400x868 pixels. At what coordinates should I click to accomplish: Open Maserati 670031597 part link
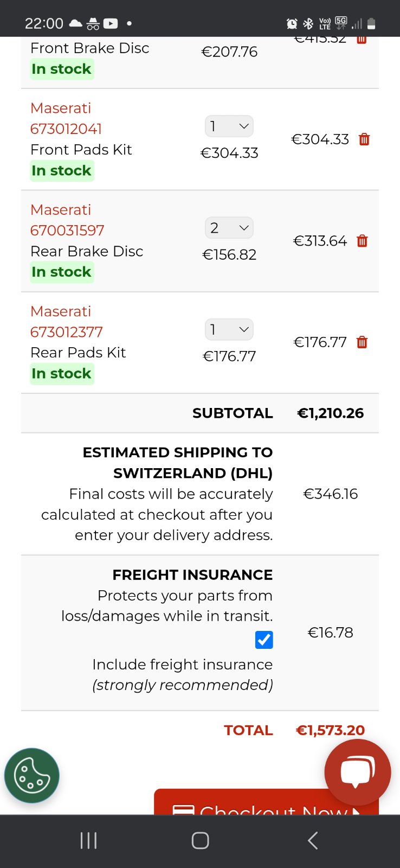(x=67, y=231)
